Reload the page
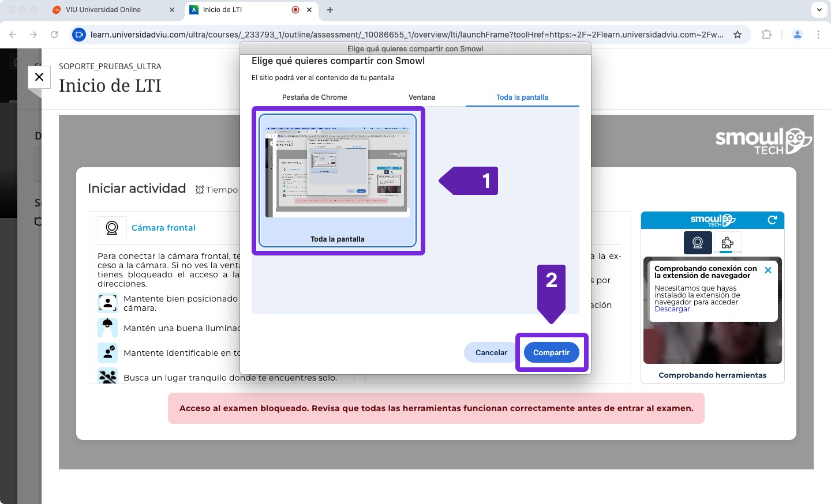 tap(54, 35)
